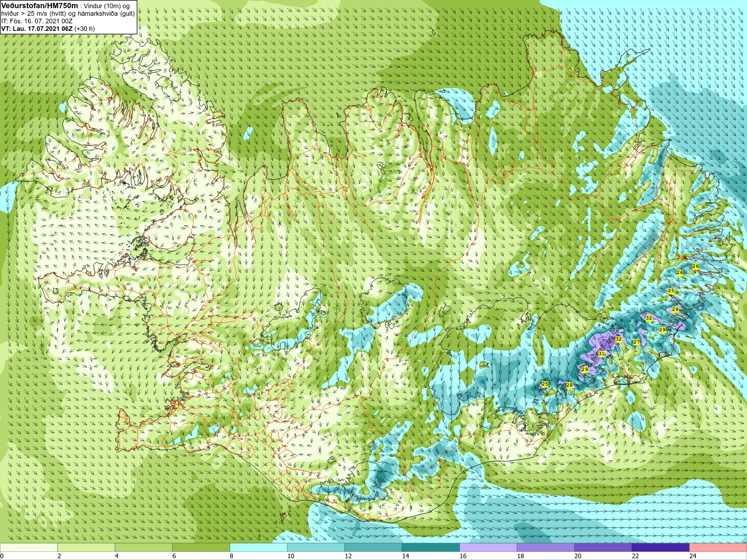
Task: Click the legend scale value 22
Action: (636, 556)
